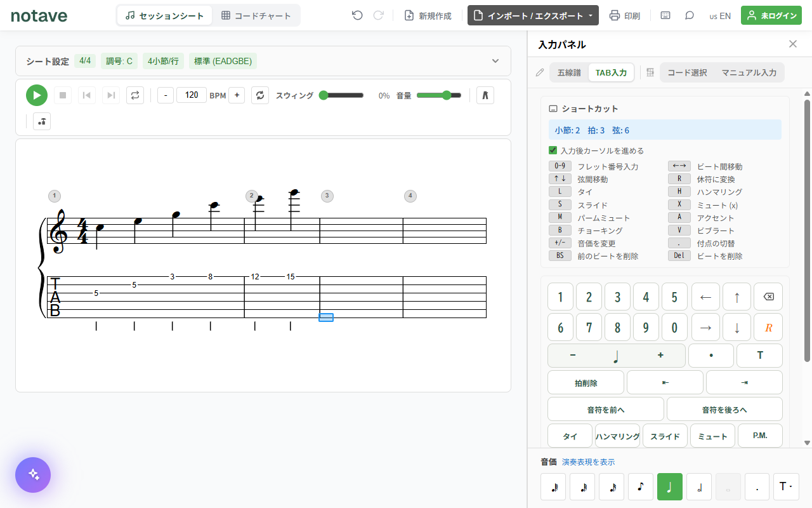Select the half note duration icon
The width and height of the screenshot is (812, 508).
(x=699, y=486)
